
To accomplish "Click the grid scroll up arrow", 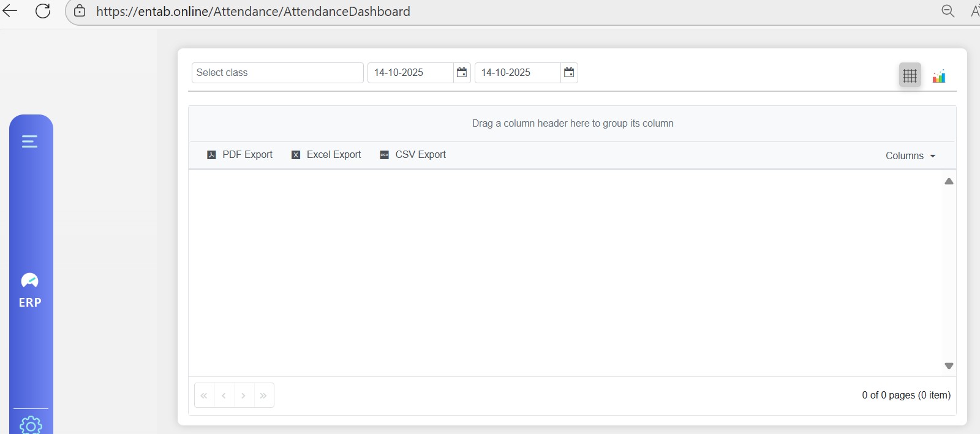I will click(949, 181).
